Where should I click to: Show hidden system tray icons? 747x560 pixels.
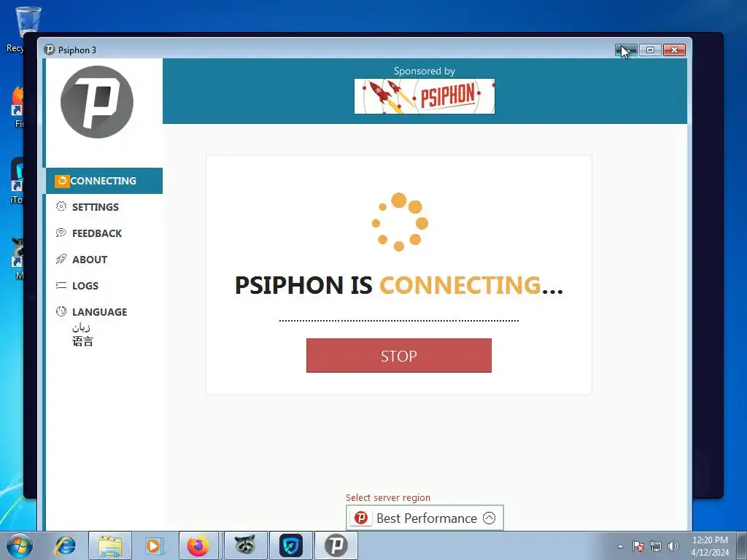click(x=620, y=546)
